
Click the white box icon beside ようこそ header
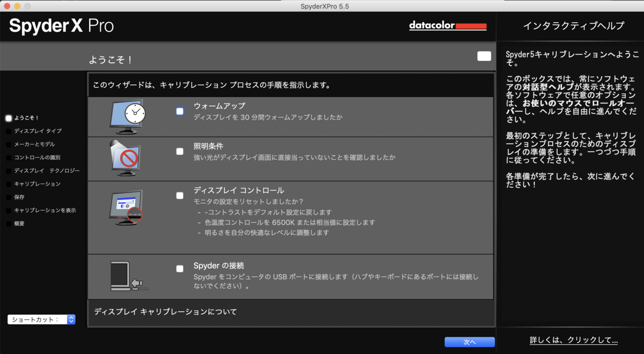click(484, 56)
